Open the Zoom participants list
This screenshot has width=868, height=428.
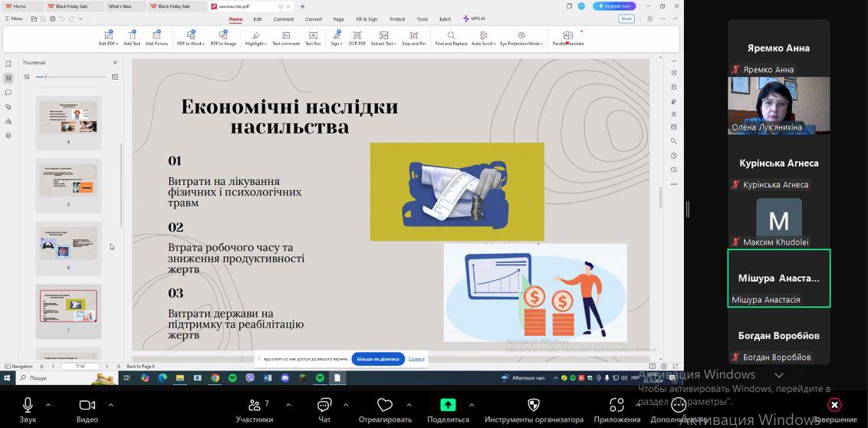[255, 410]
